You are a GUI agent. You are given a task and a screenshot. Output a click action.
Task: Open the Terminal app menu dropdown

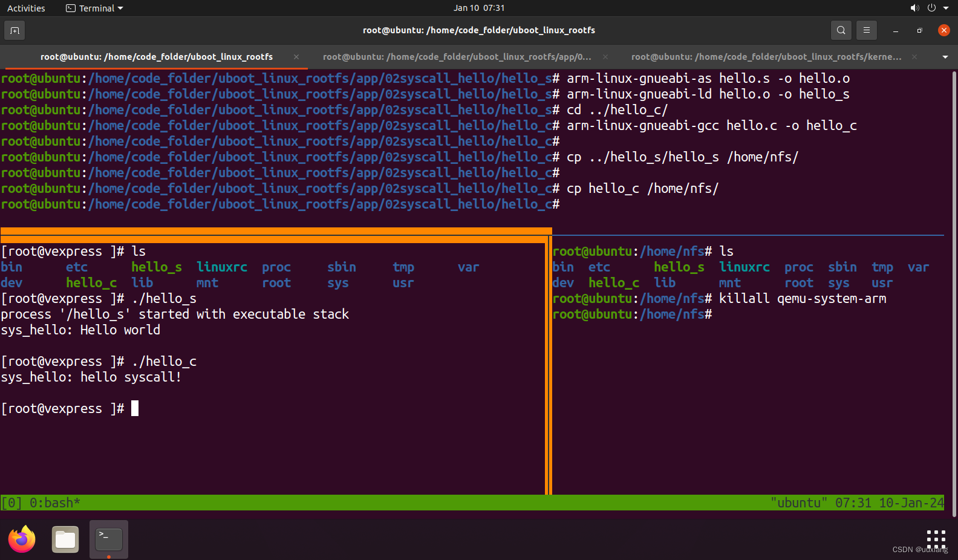click(x=94, y=8)
